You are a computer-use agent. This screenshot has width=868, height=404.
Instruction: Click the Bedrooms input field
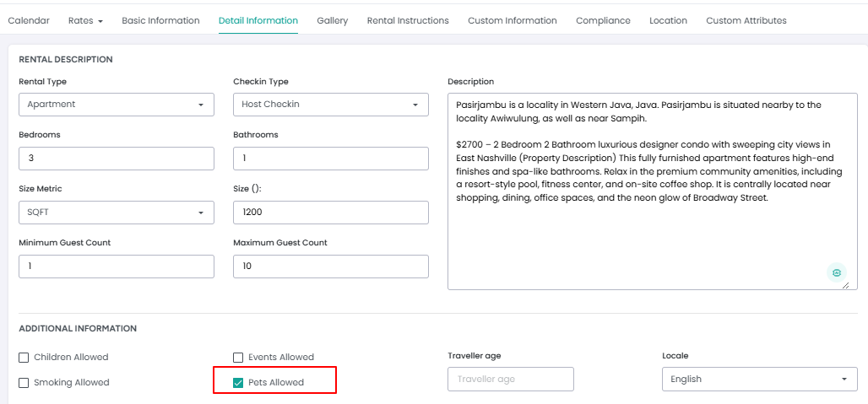pyautogui.click(x=117, y=159)
